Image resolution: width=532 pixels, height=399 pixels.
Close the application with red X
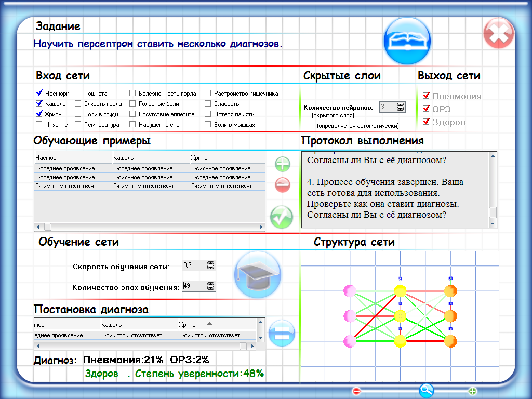tap(498, 34)
